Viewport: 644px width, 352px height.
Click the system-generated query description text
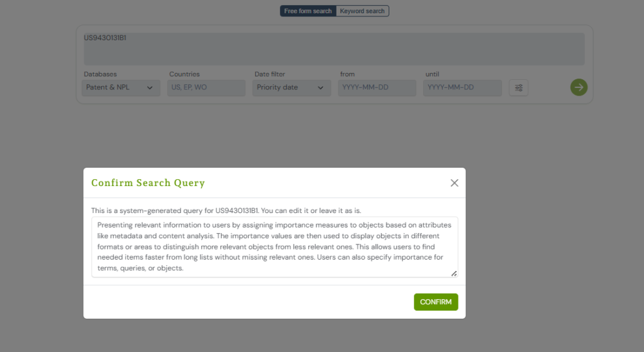click(226, 210)
